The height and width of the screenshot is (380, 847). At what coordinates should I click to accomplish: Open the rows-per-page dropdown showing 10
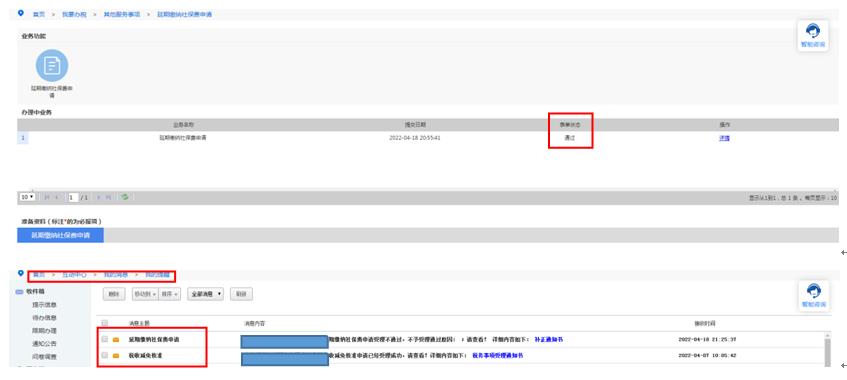pyautogui.click(x=28, y=197)
